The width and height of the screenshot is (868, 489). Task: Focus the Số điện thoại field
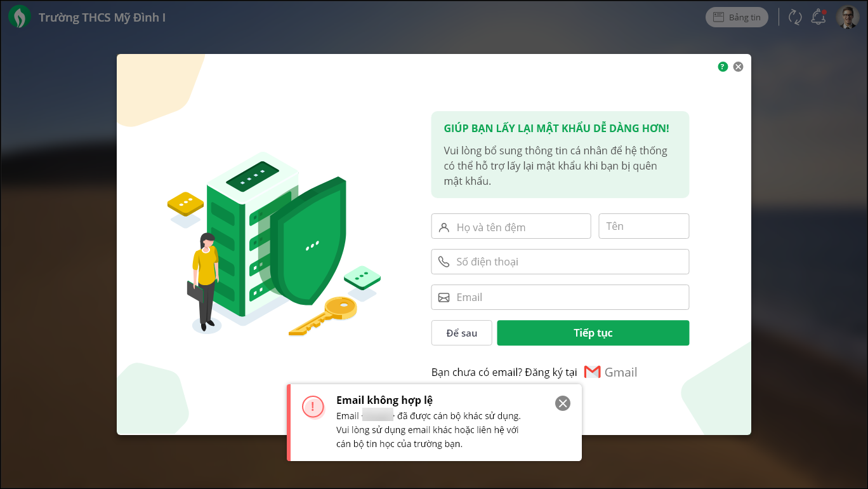pyautogui.click(x=560, y=262)
